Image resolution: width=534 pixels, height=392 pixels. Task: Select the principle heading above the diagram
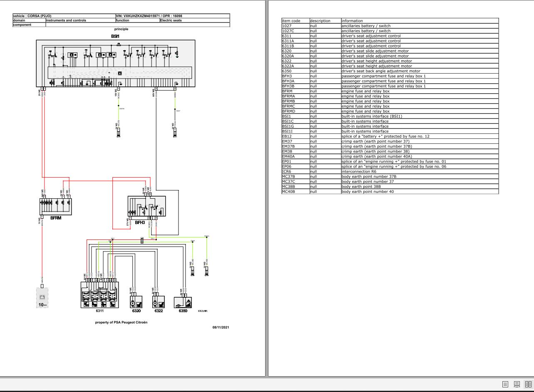click(x=120, y=29)
